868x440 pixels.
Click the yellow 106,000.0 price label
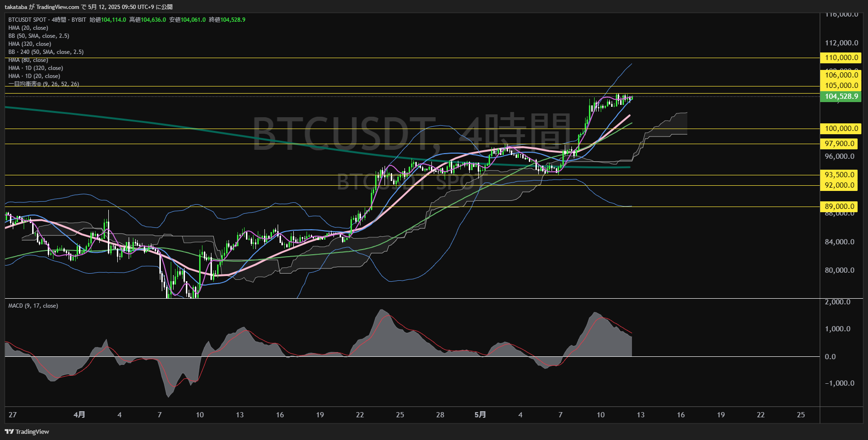[x=841, y=75]
